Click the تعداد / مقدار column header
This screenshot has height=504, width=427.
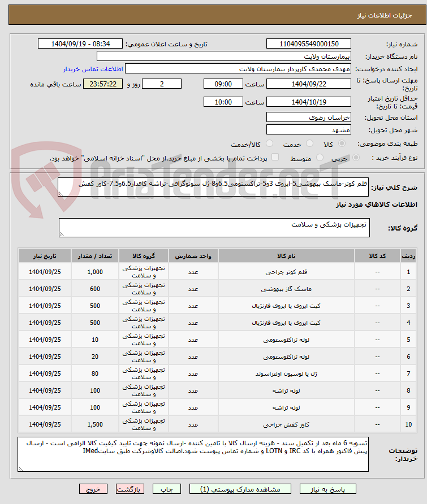[95, 256]
